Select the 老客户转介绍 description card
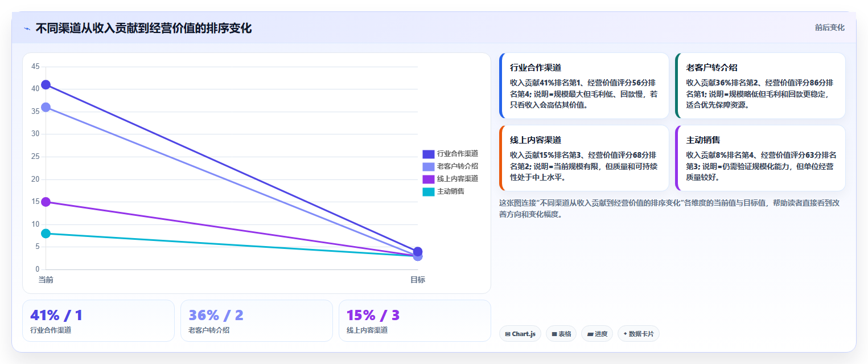This screenshot has width=868, height=364. pos(760,86)
